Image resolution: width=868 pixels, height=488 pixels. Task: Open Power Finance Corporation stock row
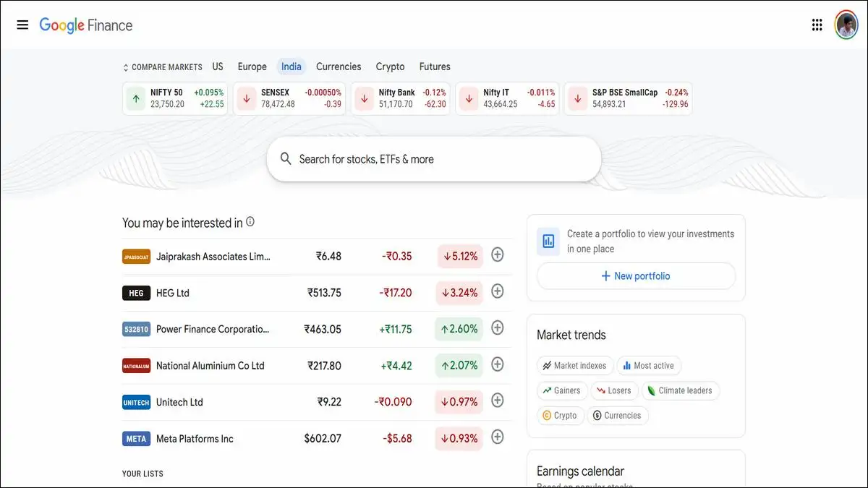pyautogui.click(x=317, y=329)
